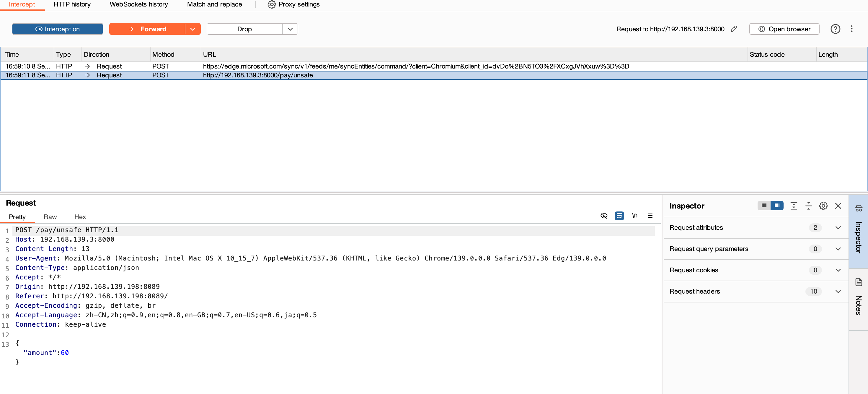The image size is (868, 394).
Task: Open the three-dot more options menu
Action: click(x=851, y=29)
